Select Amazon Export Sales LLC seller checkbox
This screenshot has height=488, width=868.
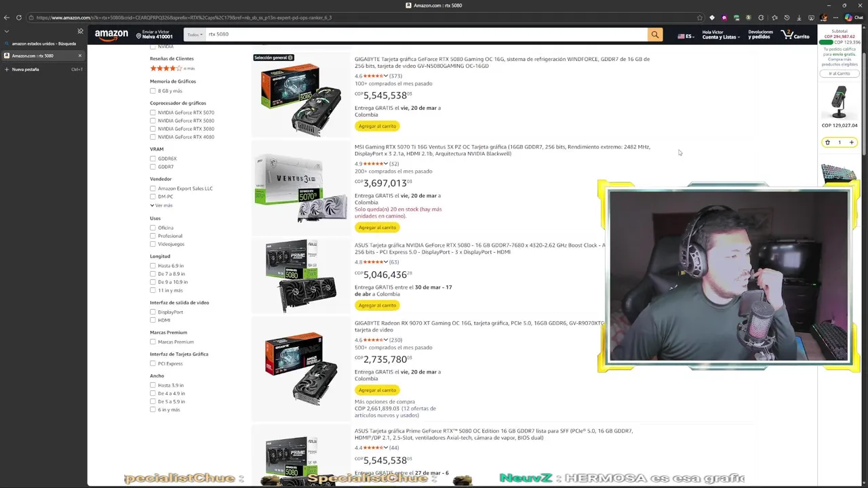(x=153, y=188)
